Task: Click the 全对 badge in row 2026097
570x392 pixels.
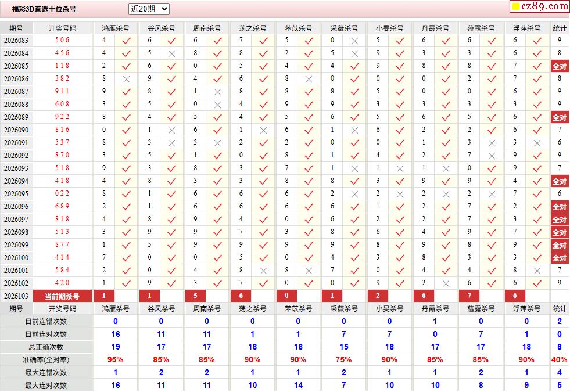Action: point(560,220)
